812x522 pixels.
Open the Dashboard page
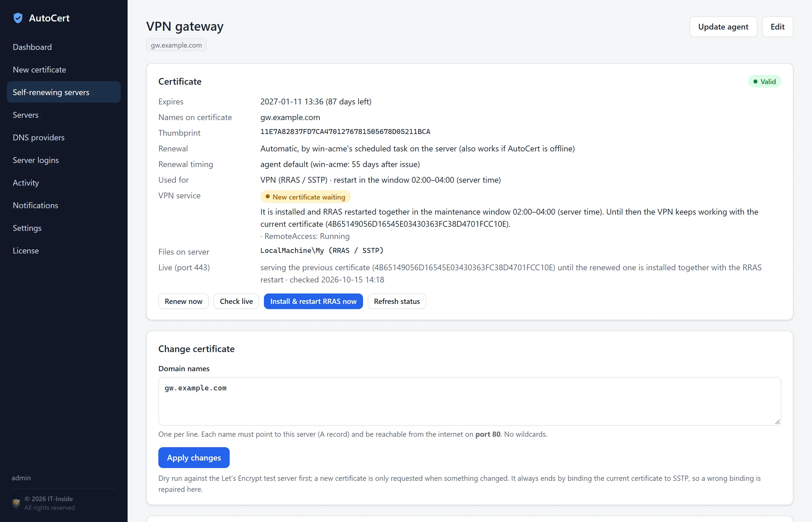[x=64, y=47]
